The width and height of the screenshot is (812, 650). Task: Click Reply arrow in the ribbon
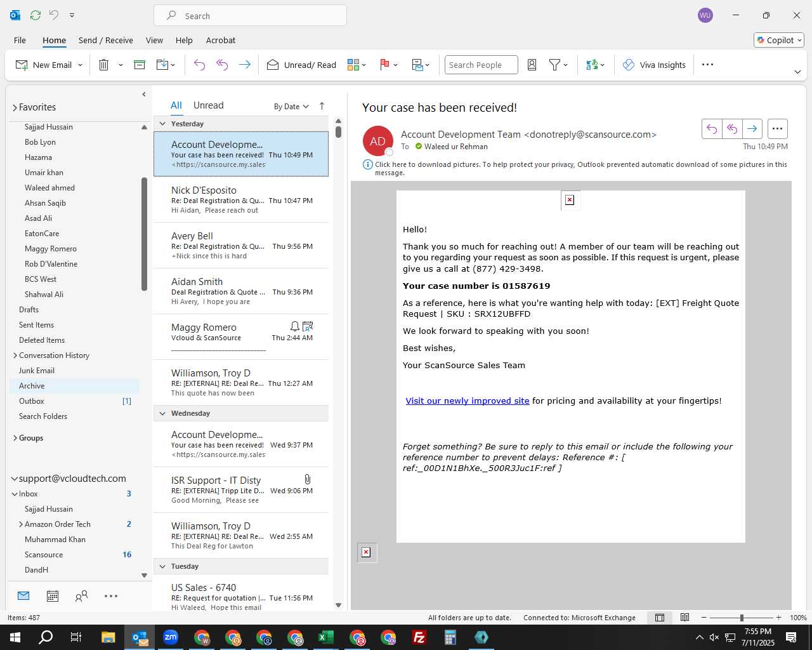199,65
